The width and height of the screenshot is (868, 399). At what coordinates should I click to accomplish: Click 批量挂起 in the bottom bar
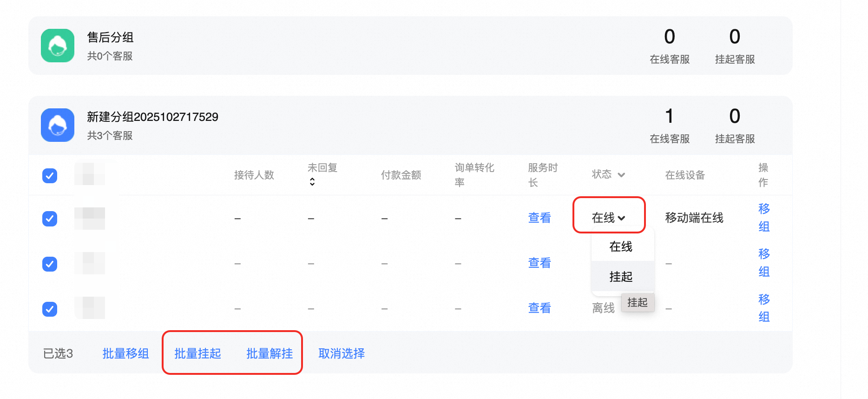coord(197,353)
